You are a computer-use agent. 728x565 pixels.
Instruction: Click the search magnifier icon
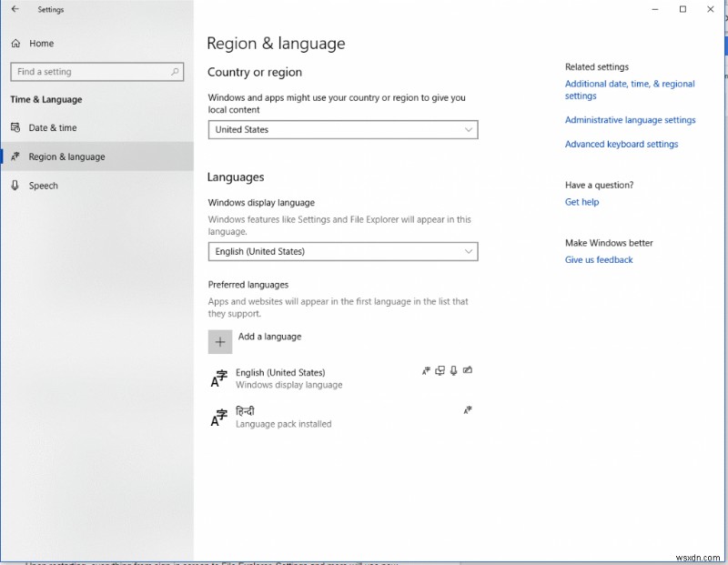[175, 72]
